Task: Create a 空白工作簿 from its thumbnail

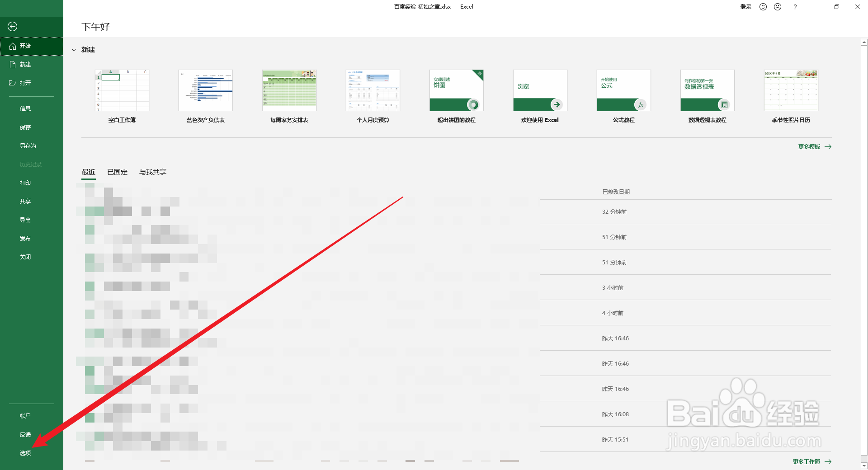Action: pyautogui.click(x=122, y=90)
